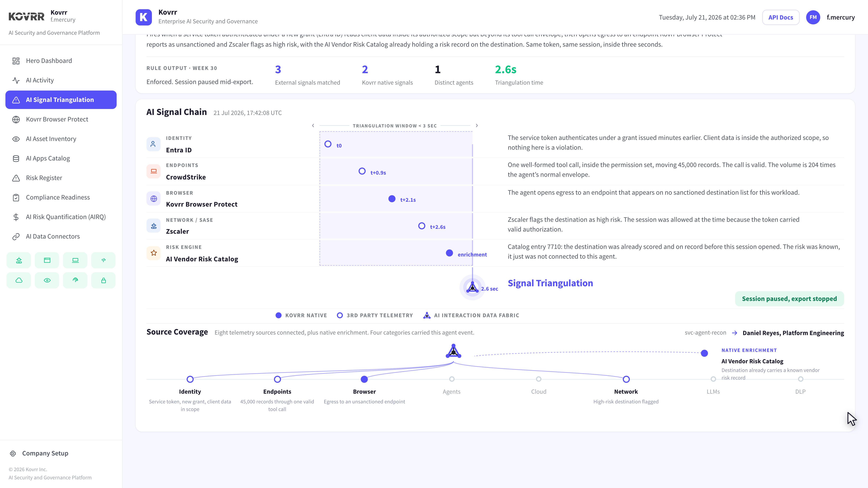Click the green fingerprint connector tile
The image size is (868, 488).
75,280
